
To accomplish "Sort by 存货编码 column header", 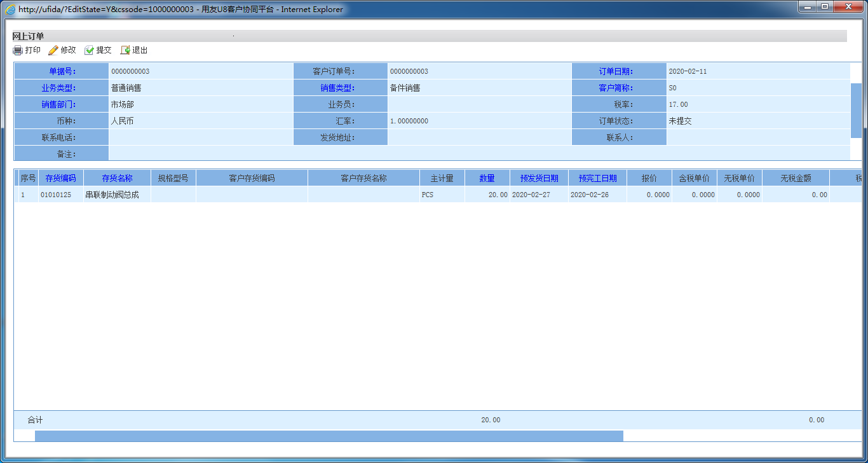I will point(60,178).
